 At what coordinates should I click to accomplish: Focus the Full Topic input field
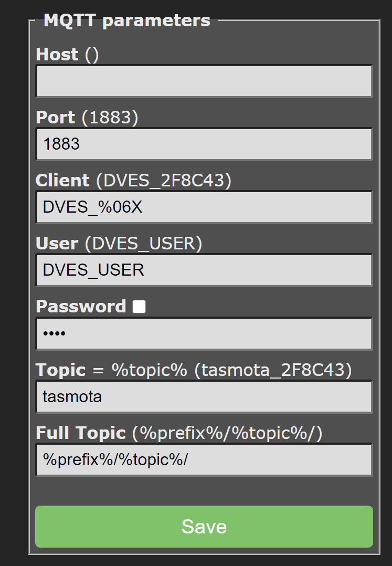click(x=204, y=459)
